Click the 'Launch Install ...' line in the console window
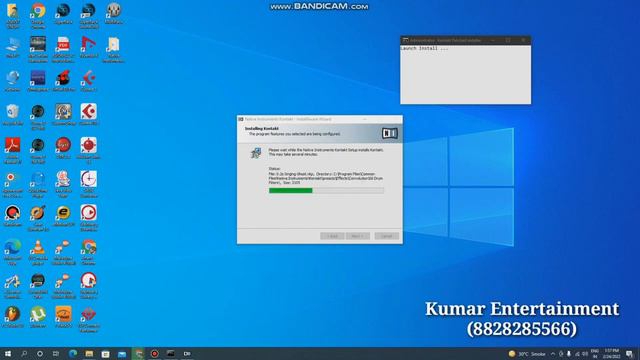The width and height of the screenshot is (640, 360). tap(424, 48)
